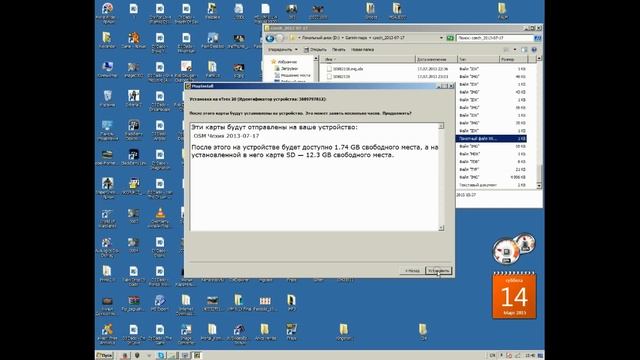The width and height of the screenshot is (640, 360).
Task: Select the first file row dated 22:36
Action: pyautogui.click(x=426, y=69)
